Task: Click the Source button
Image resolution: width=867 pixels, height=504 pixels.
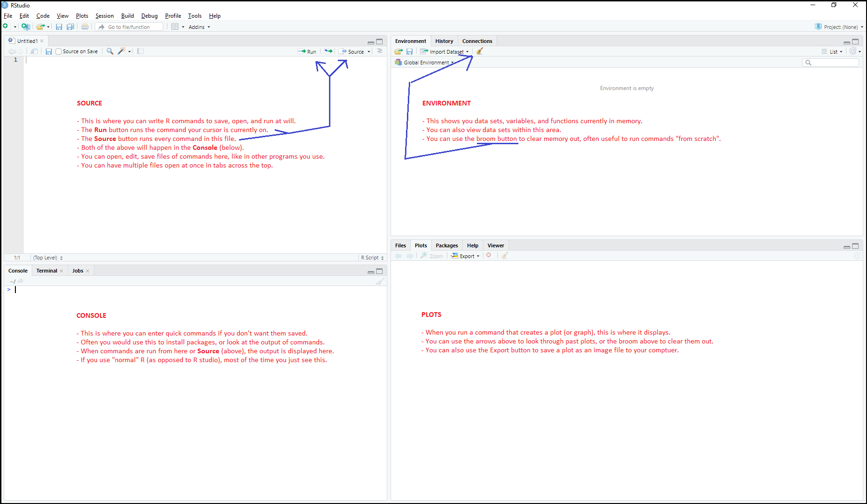Action: click(x=351, y=51)
